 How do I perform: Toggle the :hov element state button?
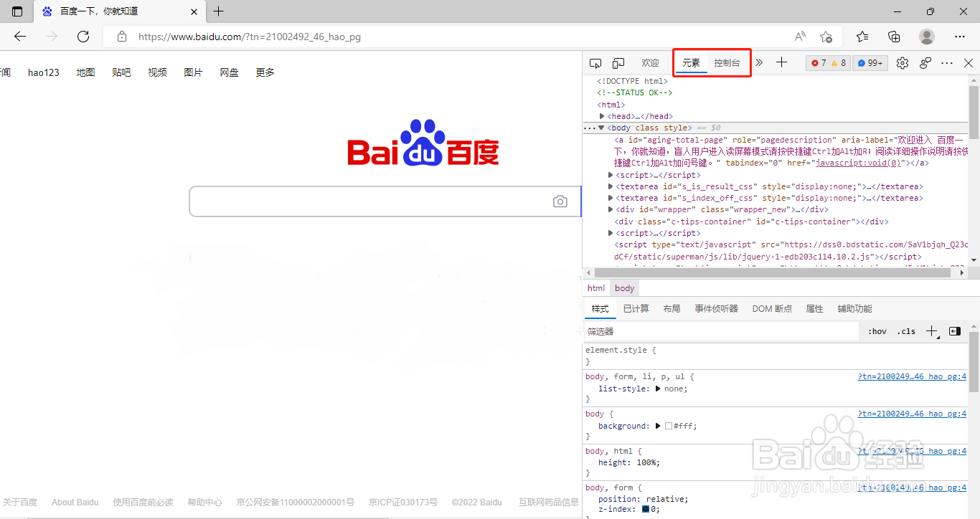[877, 331]
